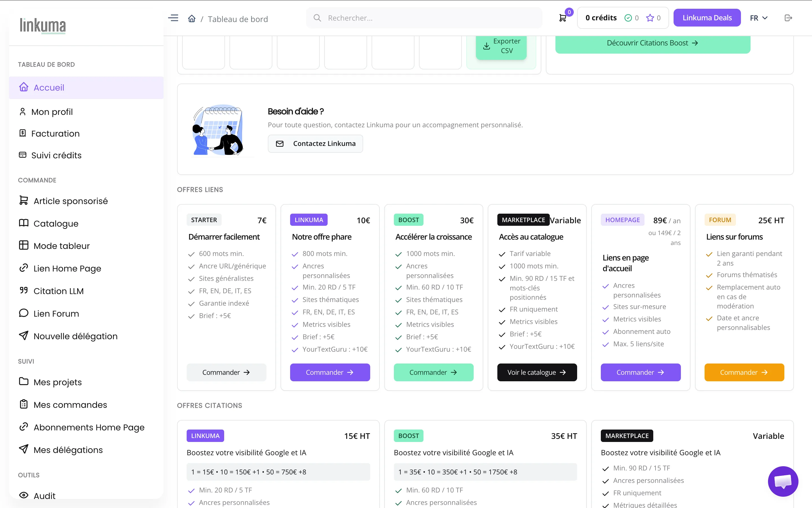Toggle the sidebar hamburger menu icon
Image resolution: width=812 pixels, height=508 pixels.
point(173,18)
